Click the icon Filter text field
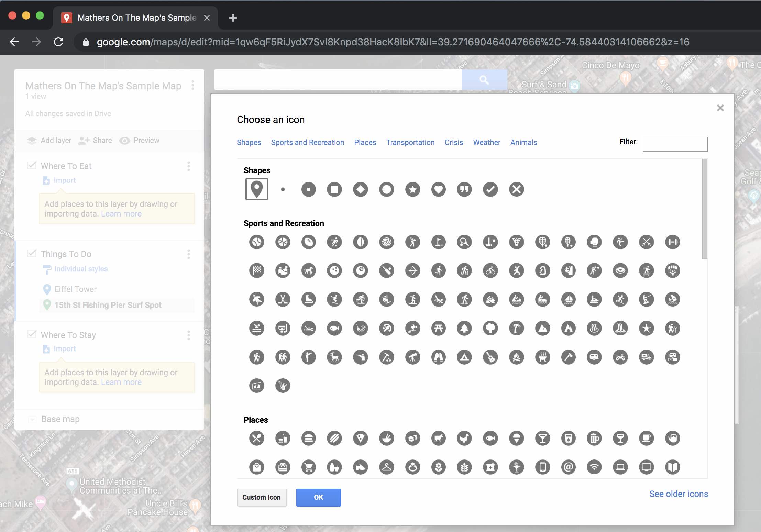The image size is (761, 532). click(x=675, y=144)
